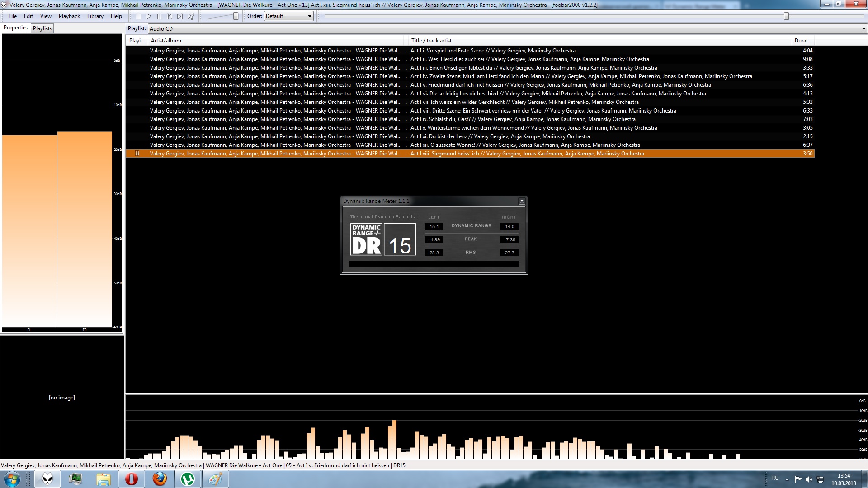Image resolution: width=868 pixels, height=488 pixels.
Task: Open the File menu
Action: point(13,16)
